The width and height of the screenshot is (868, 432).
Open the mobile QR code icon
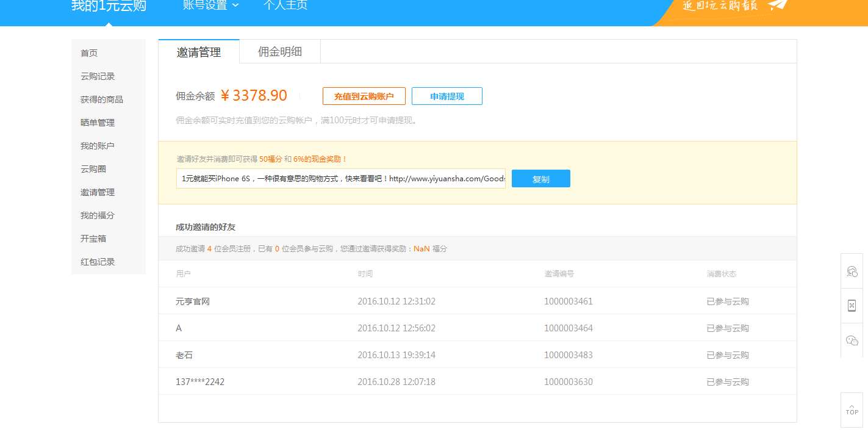(x=852, y=306)
